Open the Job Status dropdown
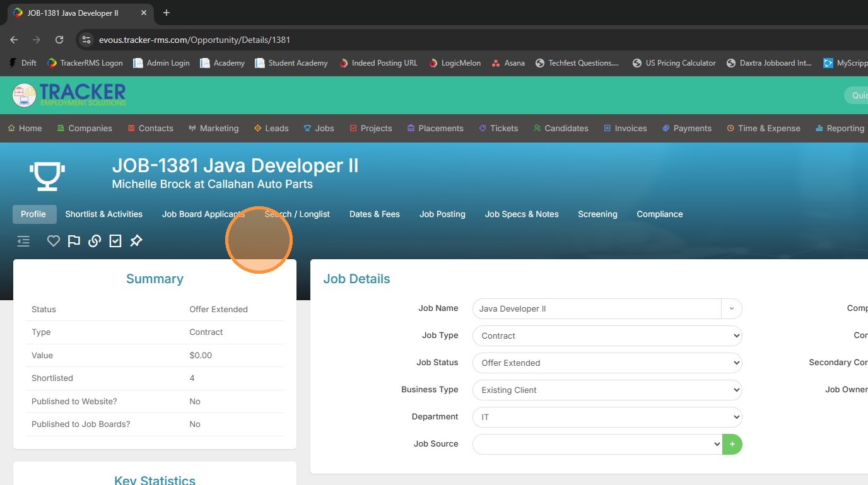Viewport: 868px width, 485px height. click(607, 363)
